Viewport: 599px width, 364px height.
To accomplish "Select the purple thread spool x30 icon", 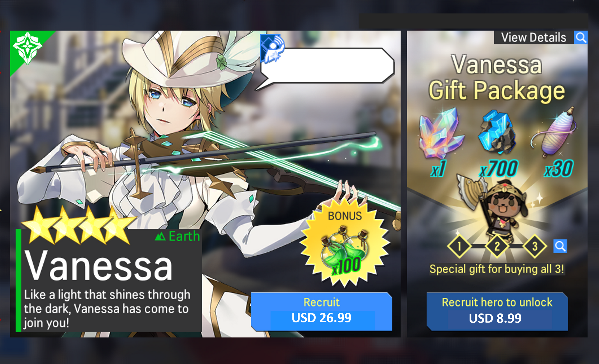I will click(x=554, y=132).
